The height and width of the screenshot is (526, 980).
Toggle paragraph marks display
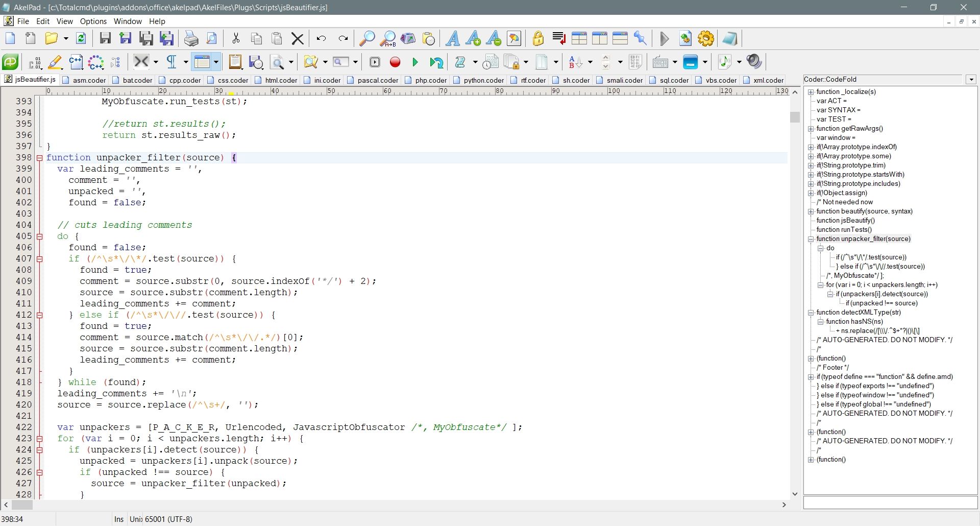pos(172,62)
